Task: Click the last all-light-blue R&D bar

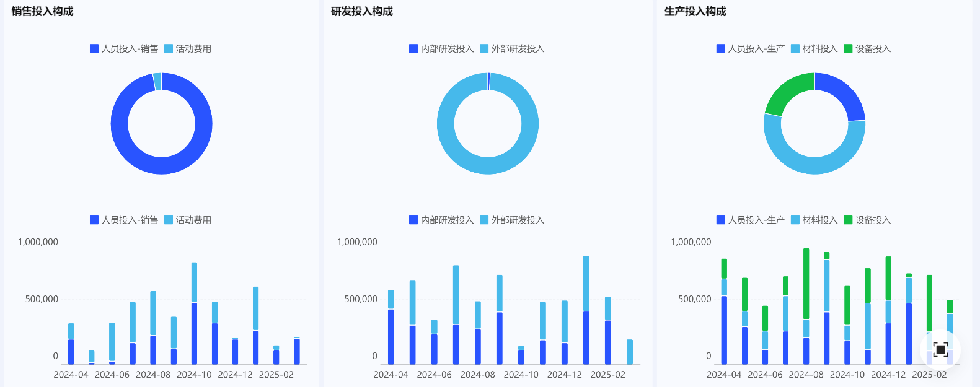Action: [x=630, y=352]
